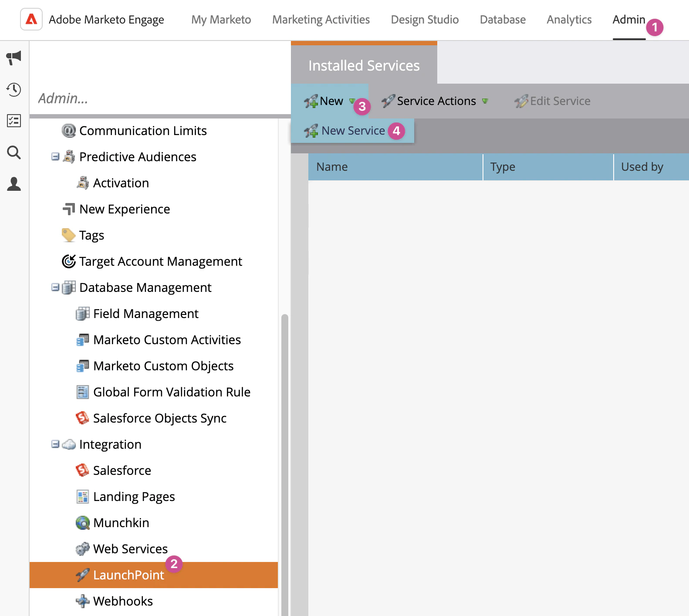Open the Service Actions dropdown

[435, 101]
